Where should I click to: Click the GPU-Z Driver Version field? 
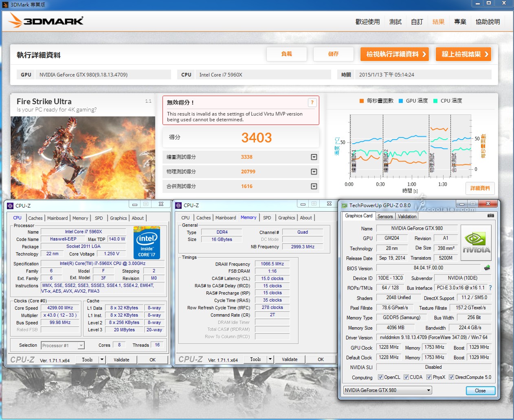pos(434,337)
